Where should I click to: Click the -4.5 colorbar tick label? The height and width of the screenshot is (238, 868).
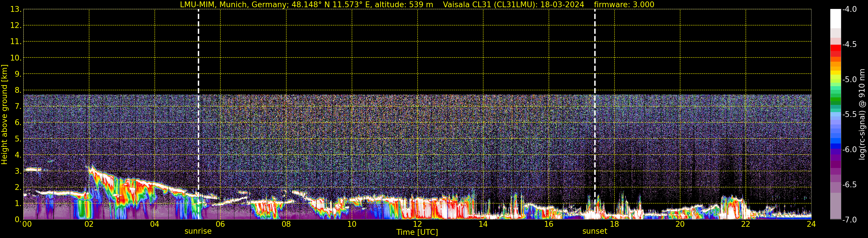click(x=849, y=44)
